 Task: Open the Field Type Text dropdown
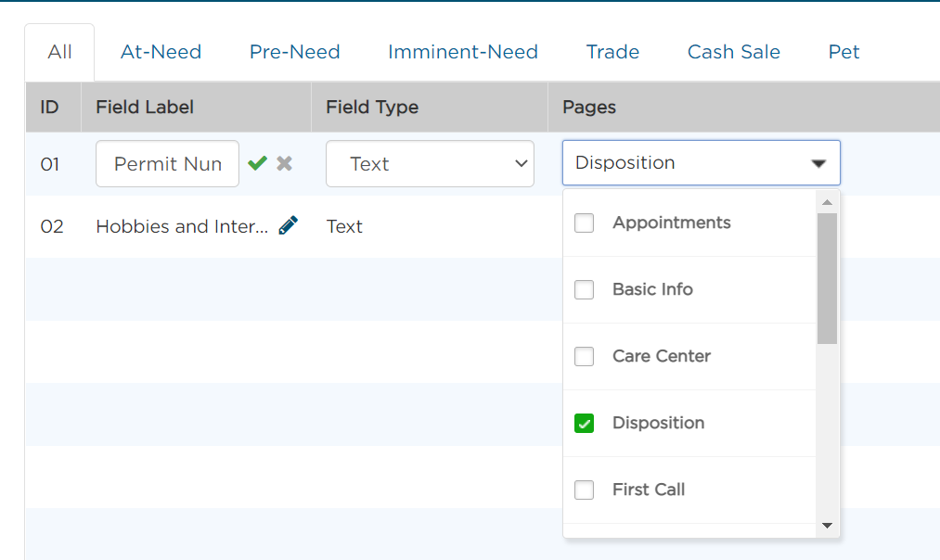[x=430, y=163]
